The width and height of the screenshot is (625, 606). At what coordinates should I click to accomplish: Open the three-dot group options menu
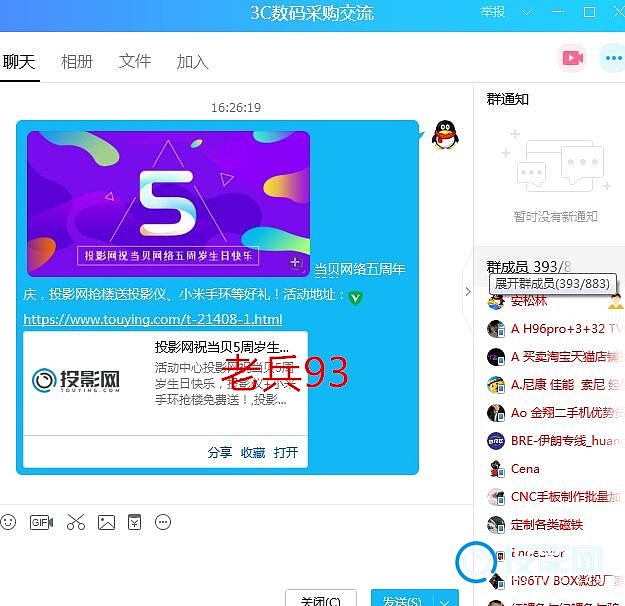[613, 58]
